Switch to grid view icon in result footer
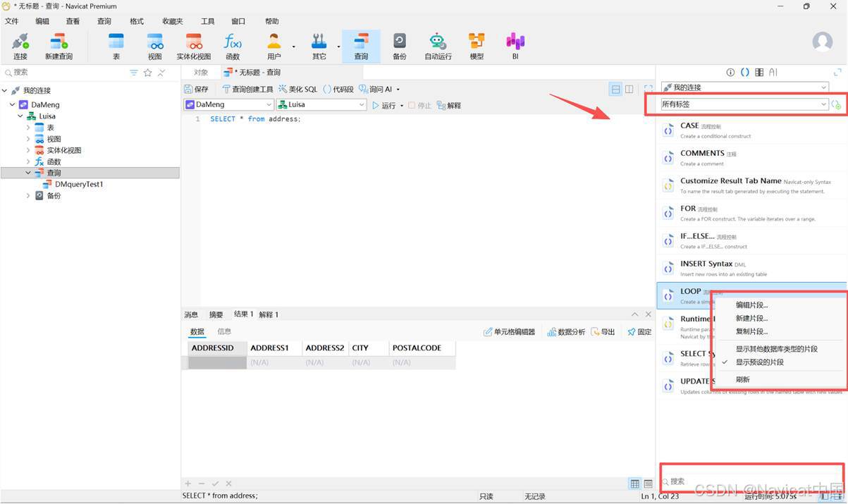The width and height of the screenshot is (848, 504). [635, 484]
